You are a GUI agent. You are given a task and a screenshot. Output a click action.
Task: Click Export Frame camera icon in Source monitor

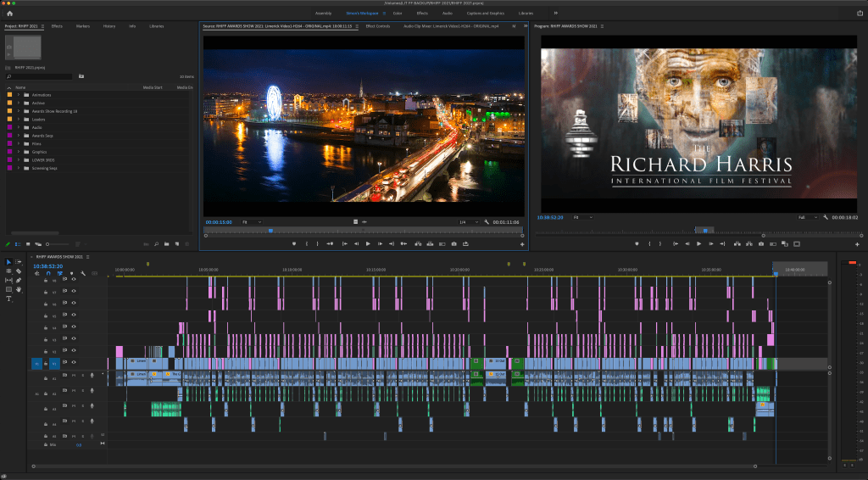[454, 244]
